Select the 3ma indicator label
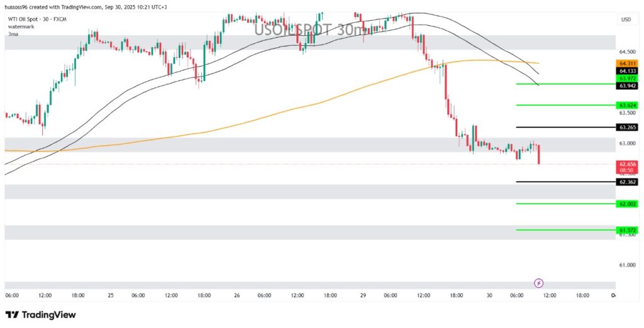The height and width of the screenshot is (328, 644). point(13,35)
